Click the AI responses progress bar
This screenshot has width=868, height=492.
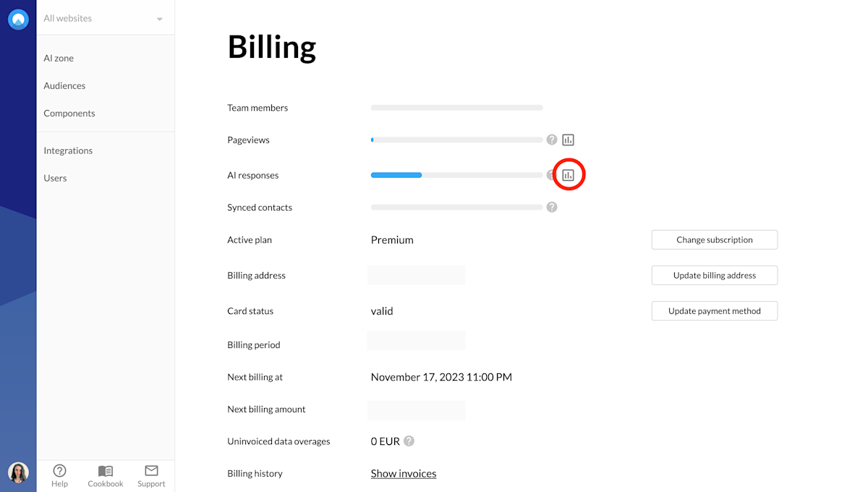click(456, 175)
